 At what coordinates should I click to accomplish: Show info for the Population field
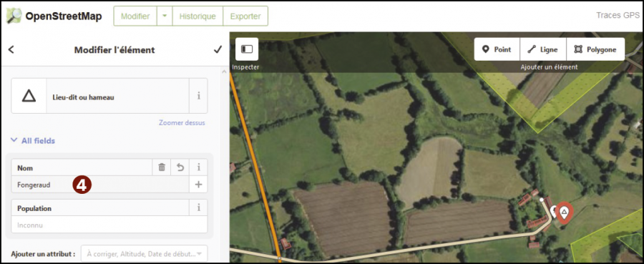coord(198,207)
